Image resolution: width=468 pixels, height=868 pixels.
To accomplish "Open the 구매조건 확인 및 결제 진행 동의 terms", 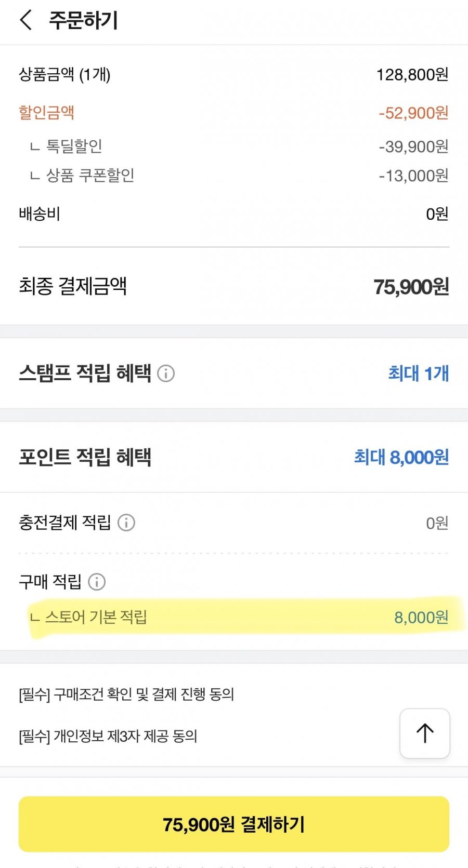I will (x=126, y=695).
